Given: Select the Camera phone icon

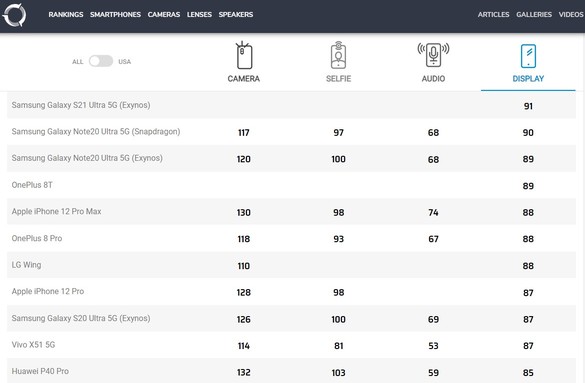Looking at the screenshot, I should click(244, 55).
